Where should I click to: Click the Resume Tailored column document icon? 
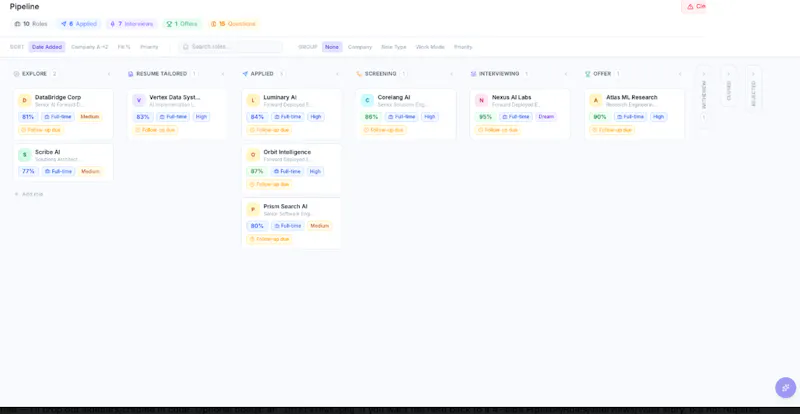[x=131, y=74]
